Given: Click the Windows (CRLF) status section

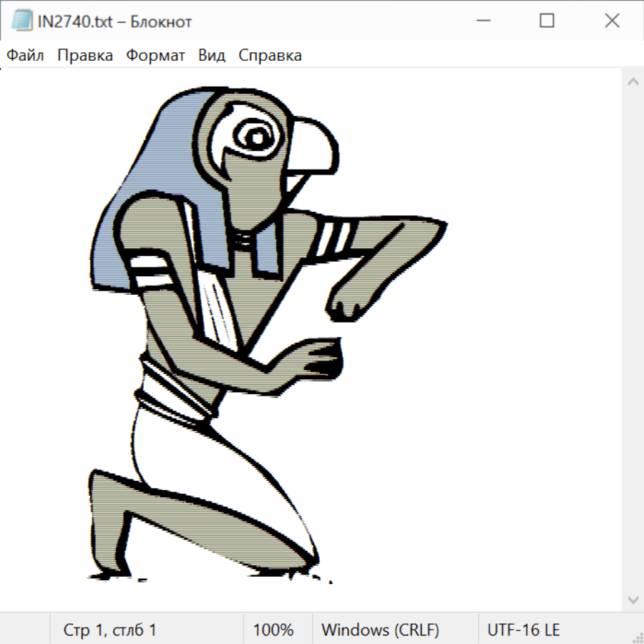Looking at the screenshot, I should pyautogui.click(x=380, y=630).
